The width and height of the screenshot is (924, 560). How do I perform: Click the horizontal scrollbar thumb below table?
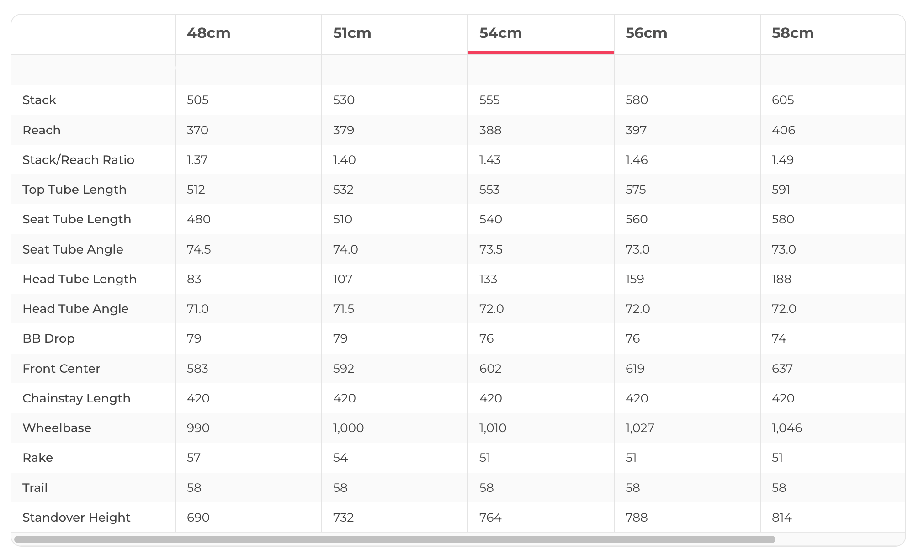(394, 539)
